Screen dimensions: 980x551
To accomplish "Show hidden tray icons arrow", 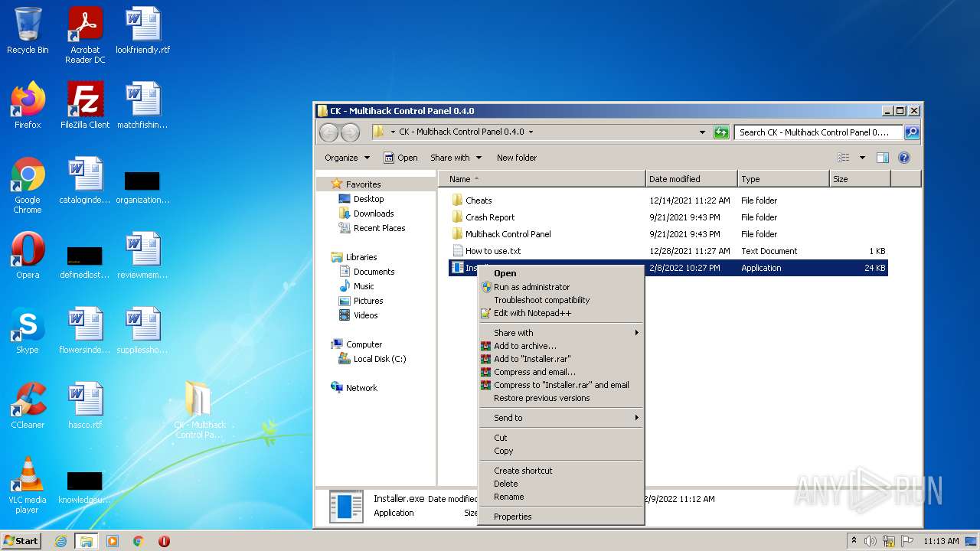I will tap(854, 541).
